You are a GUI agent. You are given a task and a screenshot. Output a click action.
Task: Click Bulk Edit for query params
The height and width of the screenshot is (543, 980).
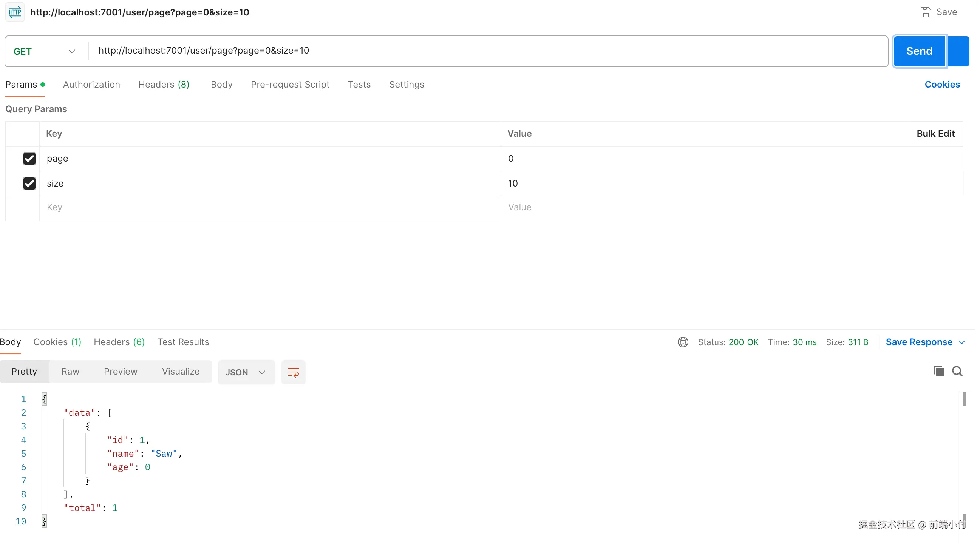tap(935, 133)
